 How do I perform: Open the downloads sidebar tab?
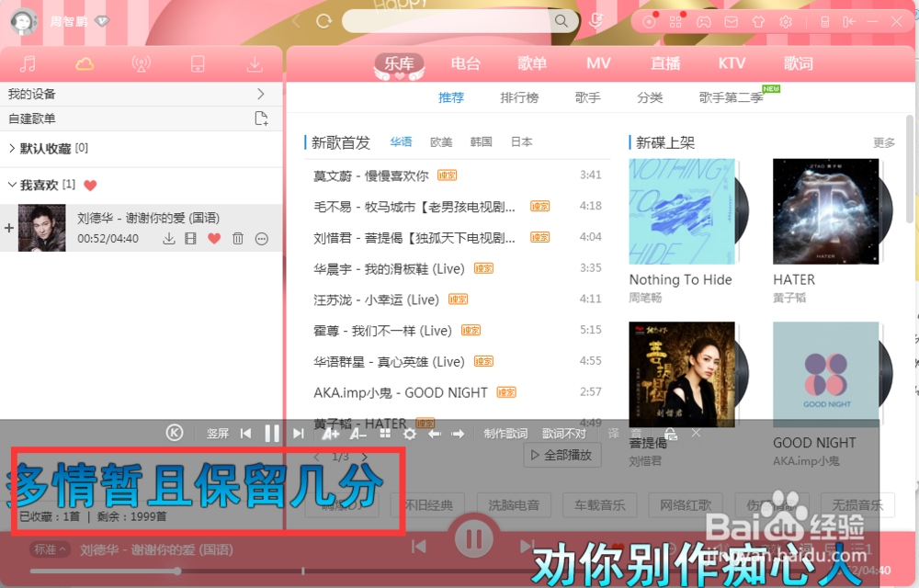pos(255,63)
